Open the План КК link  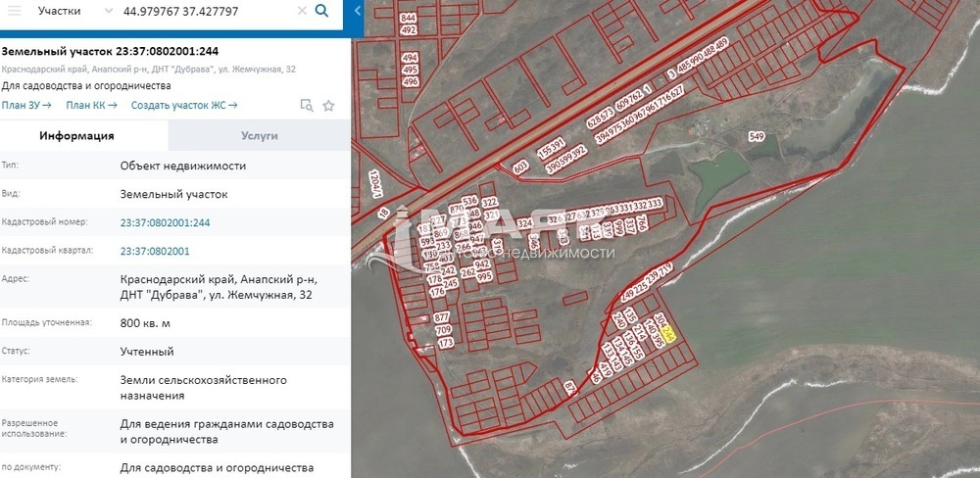91,105
